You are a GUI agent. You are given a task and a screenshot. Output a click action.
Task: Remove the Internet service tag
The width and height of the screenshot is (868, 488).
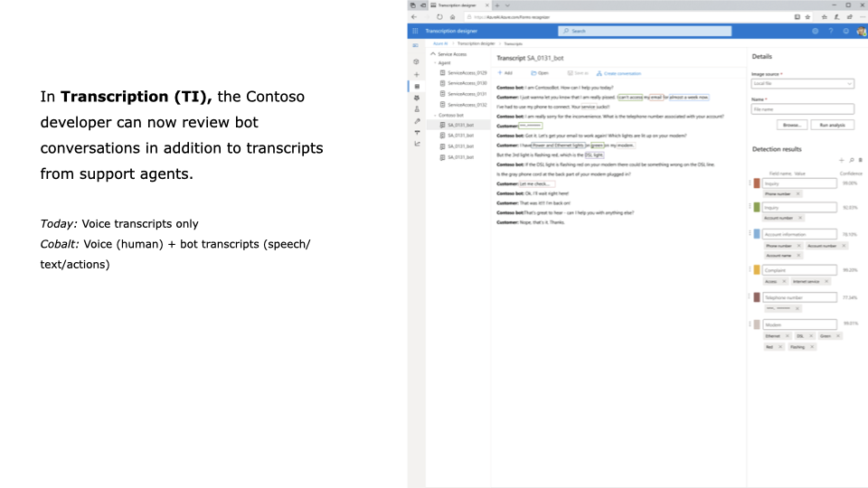826,282
